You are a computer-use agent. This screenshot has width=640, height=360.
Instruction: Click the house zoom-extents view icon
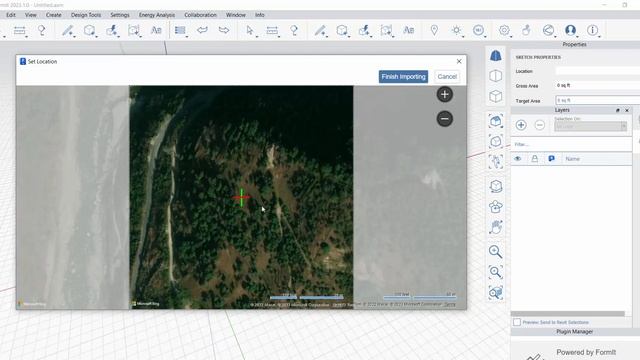[x=496, y=121]
